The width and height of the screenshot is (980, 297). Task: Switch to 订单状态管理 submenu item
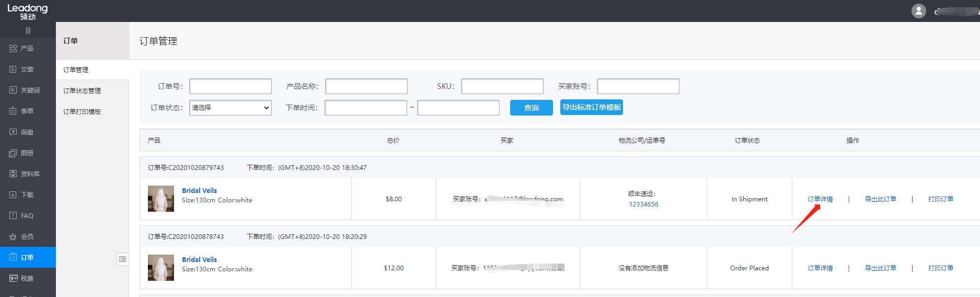pyautogui.click(x=82, y=91)
